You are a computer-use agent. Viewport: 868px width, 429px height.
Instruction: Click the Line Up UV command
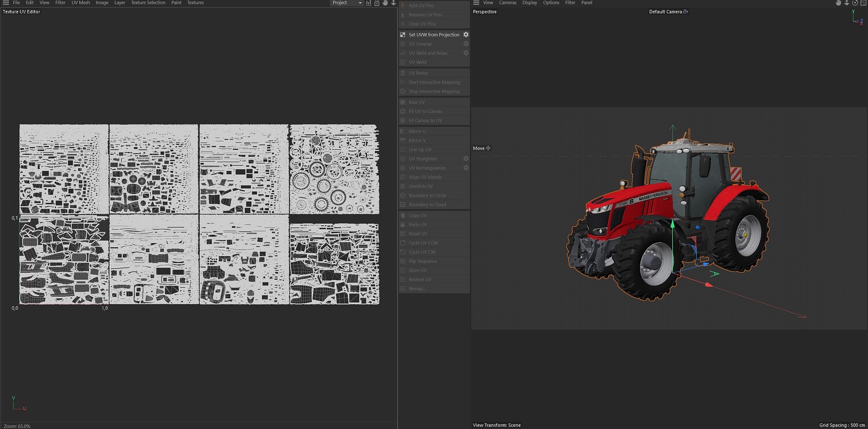(x=434, y=150)
